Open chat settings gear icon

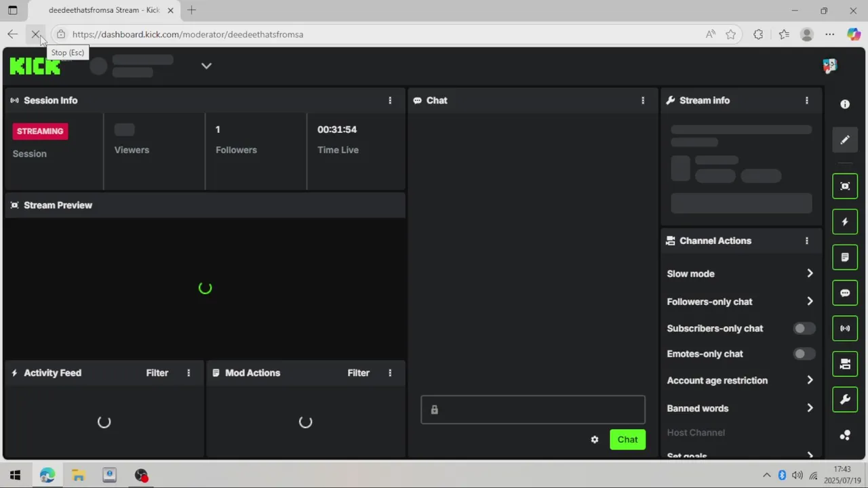(595, 440)
